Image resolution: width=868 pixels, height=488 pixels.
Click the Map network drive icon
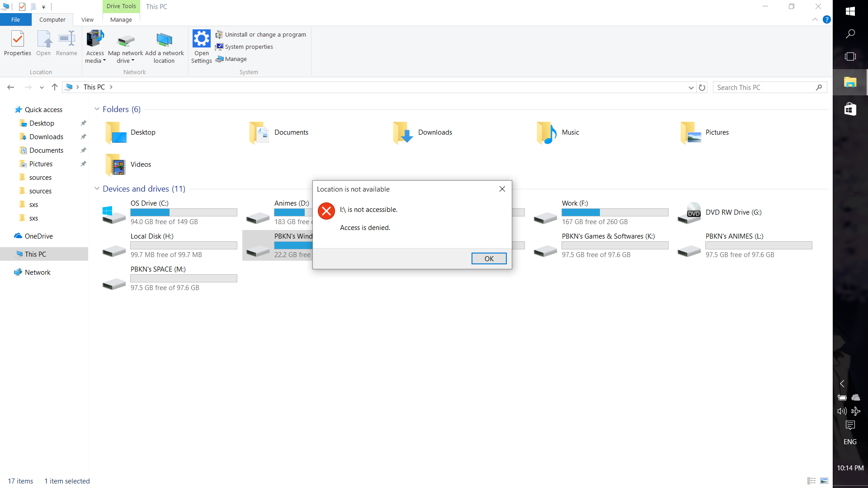(126, 42)
